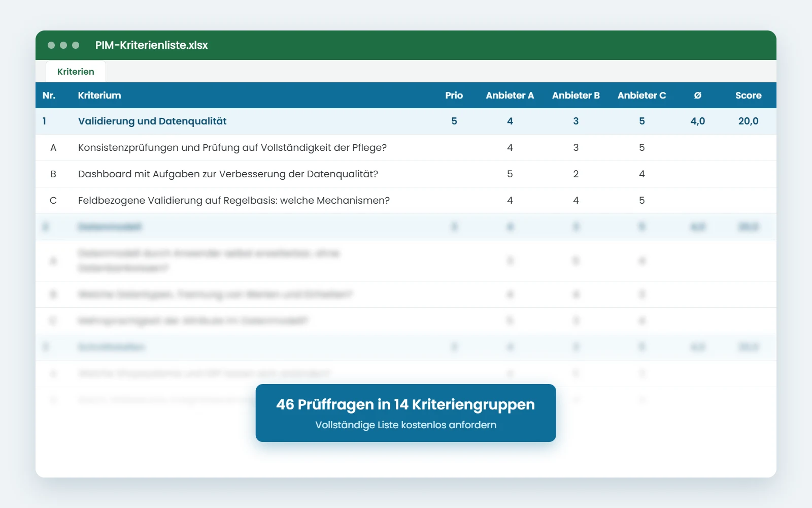
Task: Click the question 'Feldbezogene Validierung auf Regelbasis: welche Mechanismen?'
Action: [234, 201]
